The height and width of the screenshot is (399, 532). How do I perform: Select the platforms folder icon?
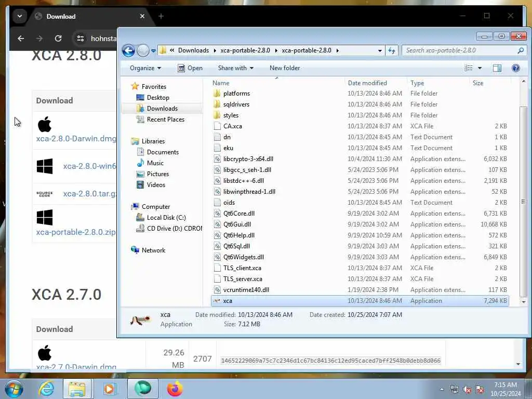click(217, 94)
